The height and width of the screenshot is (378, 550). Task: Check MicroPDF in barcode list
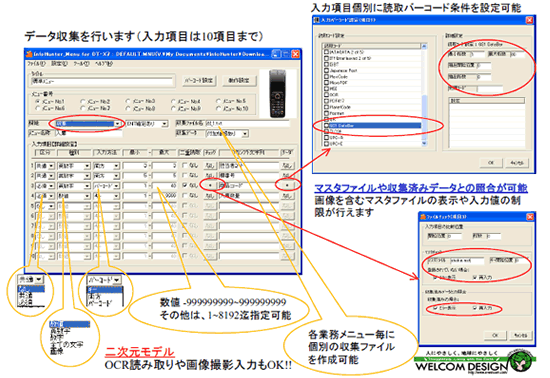tap(326, 82)
